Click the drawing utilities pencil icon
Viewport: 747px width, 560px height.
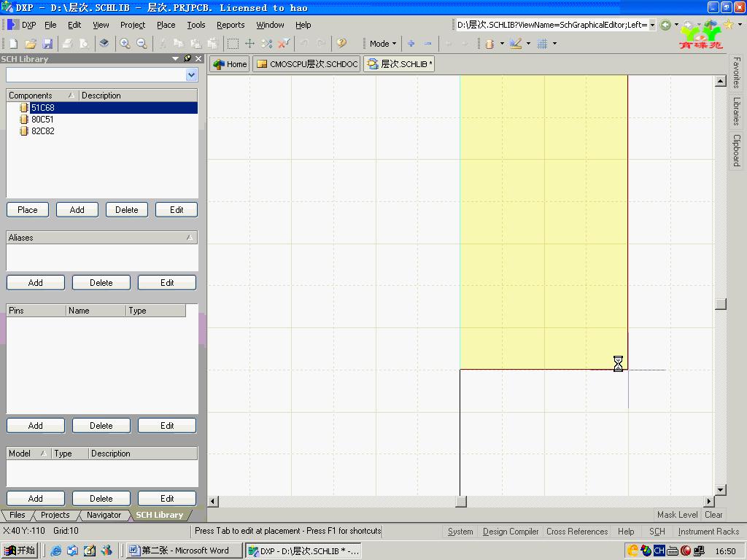point(516,44)
